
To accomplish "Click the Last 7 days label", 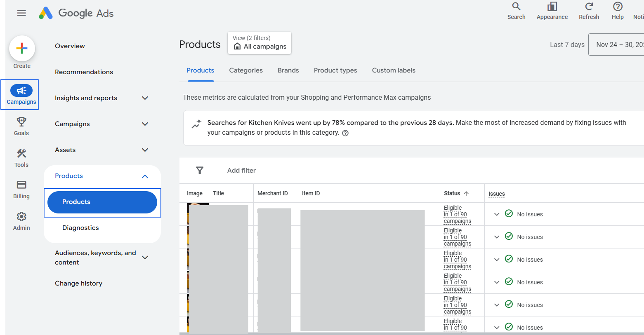I will (x=567, y=45).
